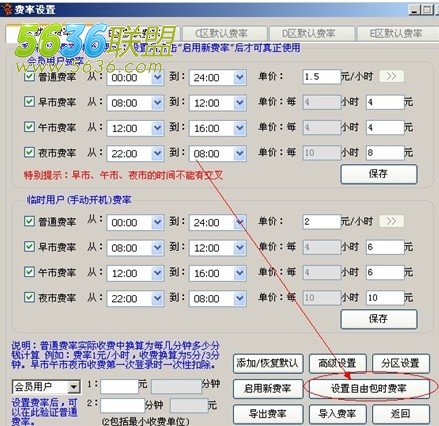The width and height of the screenshot is (439, 426).
Task: Open member 早市 start time 08:00 dropdown
Action: point(157,103)
